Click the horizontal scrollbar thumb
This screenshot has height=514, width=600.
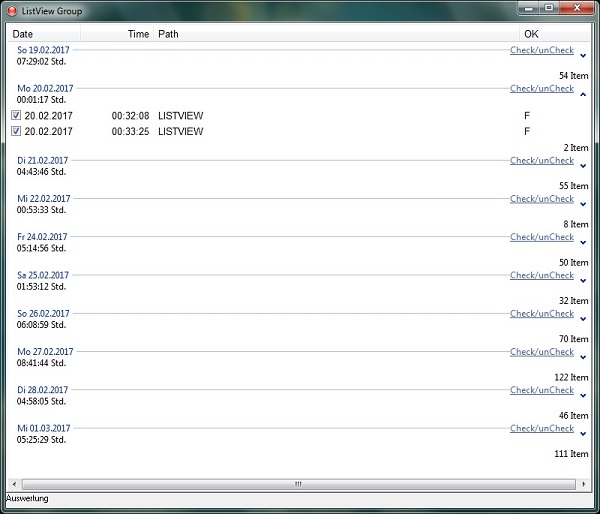295,484
